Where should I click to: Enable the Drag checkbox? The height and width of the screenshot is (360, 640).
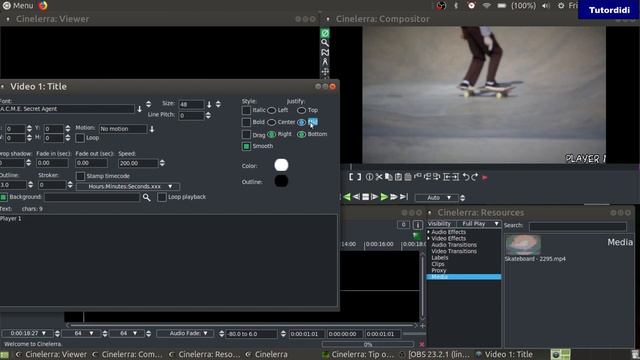pos(246,134)
